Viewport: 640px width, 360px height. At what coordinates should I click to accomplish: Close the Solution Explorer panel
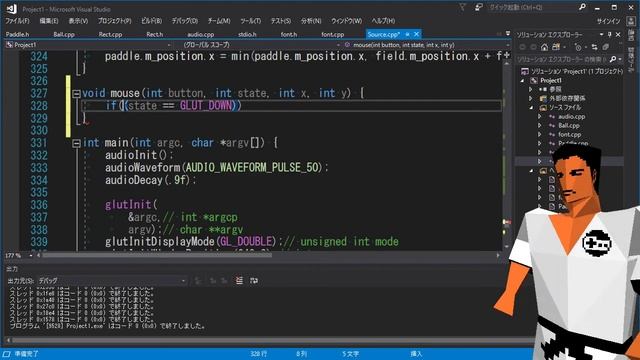point(618,35)
